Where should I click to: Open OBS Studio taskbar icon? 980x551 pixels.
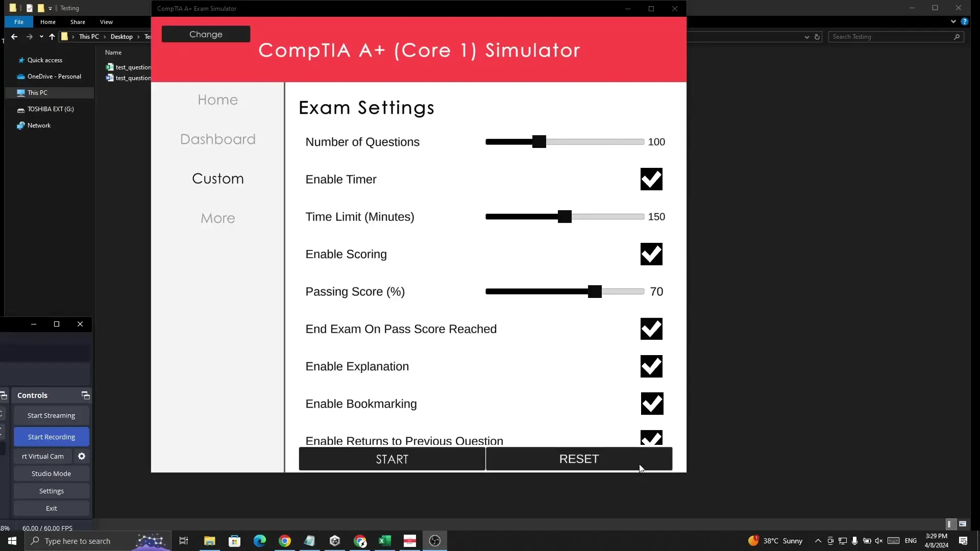pyautogui.click(x=435, y=541)
